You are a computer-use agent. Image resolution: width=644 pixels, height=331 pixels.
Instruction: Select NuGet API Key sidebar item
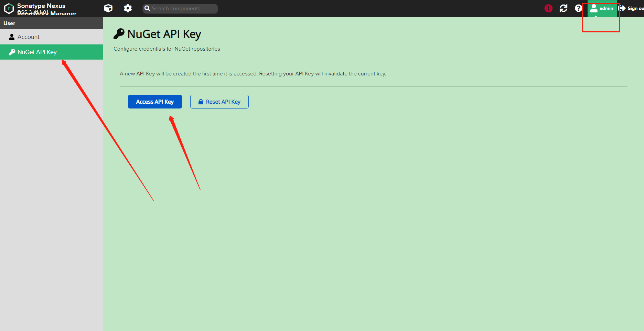coord(52,52)
